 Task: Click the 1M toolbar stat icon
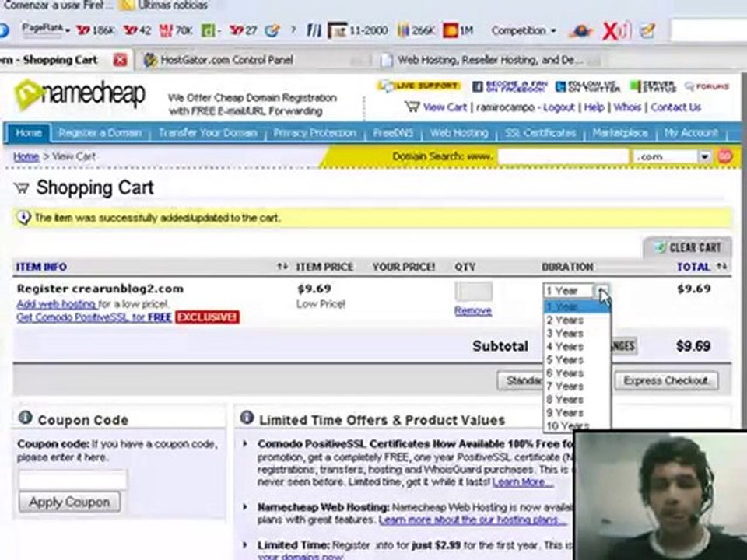tap(458, 30)
